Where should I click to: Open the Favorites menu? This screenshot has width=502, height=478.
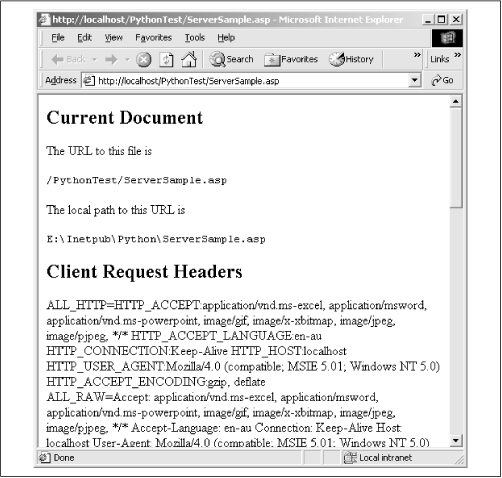point(153,38)
